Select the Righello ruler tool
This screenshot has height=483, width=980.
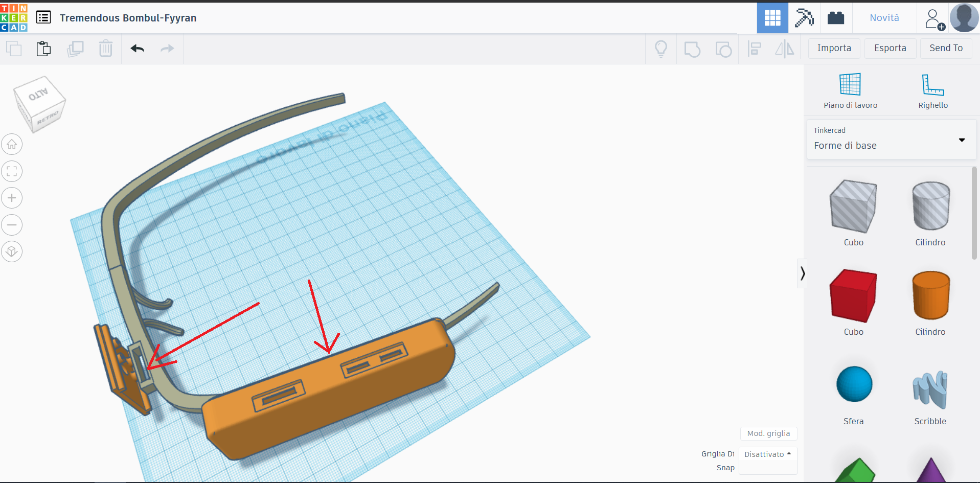933,91
